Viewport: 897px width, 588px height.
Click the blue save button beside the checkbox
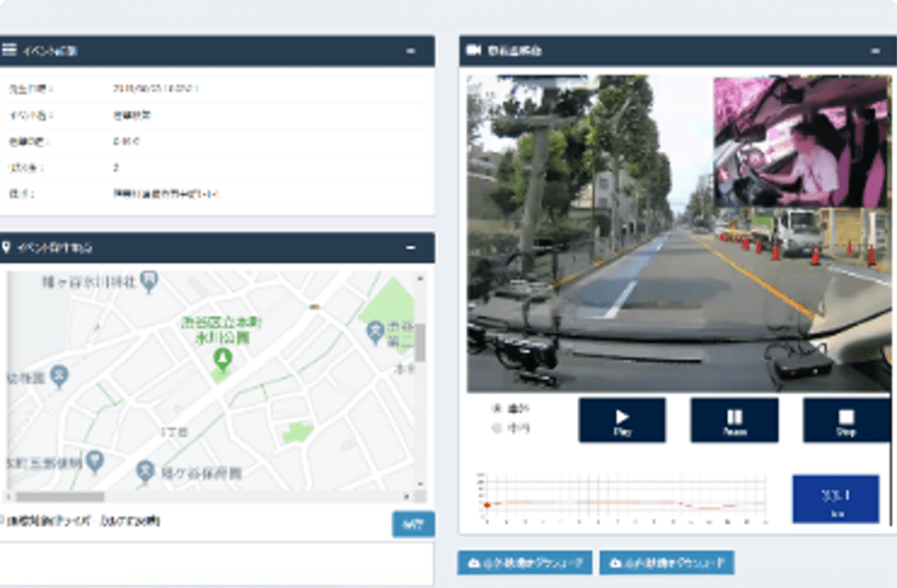[413, 524]
